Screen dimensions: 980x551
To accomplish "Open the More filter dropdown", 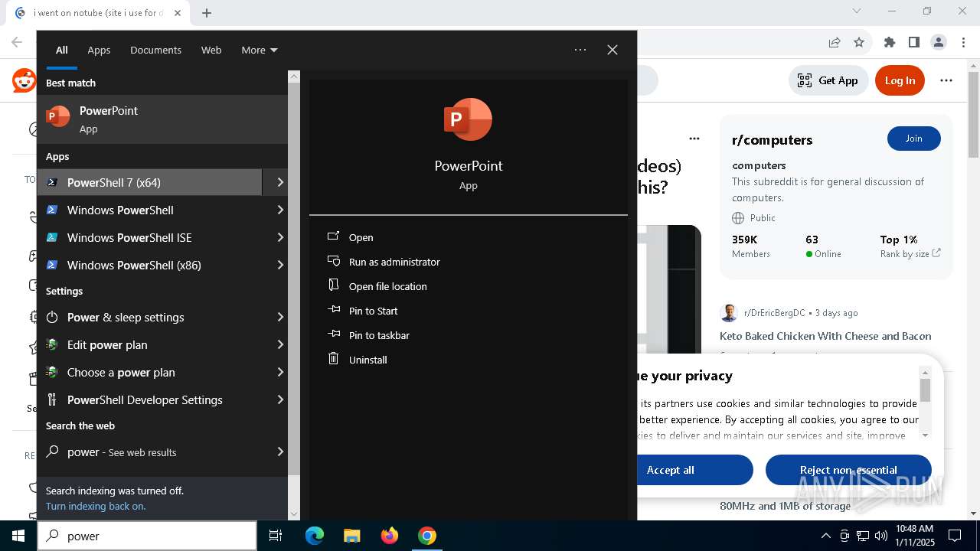I will (260, 50).
